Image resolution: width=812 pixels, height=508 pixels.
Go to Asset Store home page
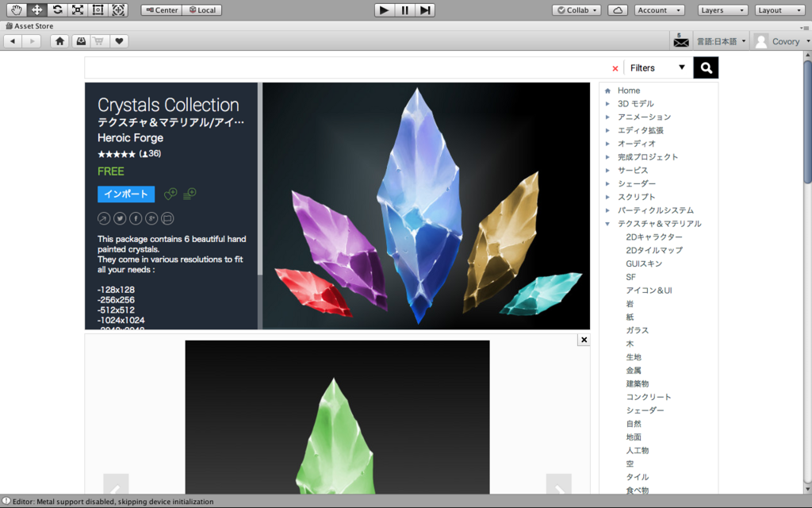point(60,41)
